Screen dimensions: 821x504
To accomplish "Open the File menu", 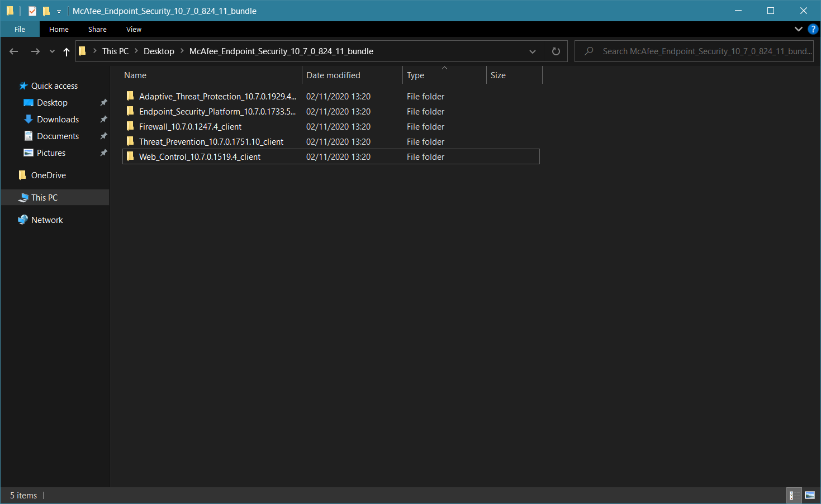I will [x=20, y=29].
